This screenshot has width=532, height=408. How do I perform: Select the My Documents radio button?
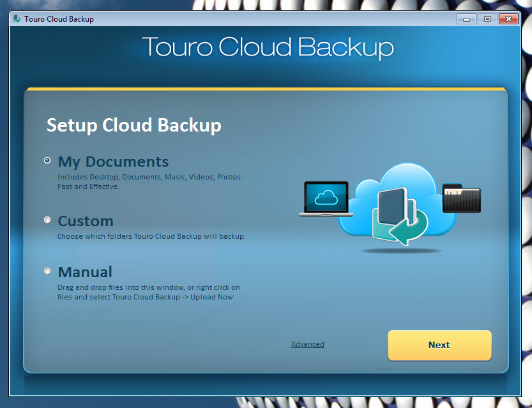click(47, 160)
